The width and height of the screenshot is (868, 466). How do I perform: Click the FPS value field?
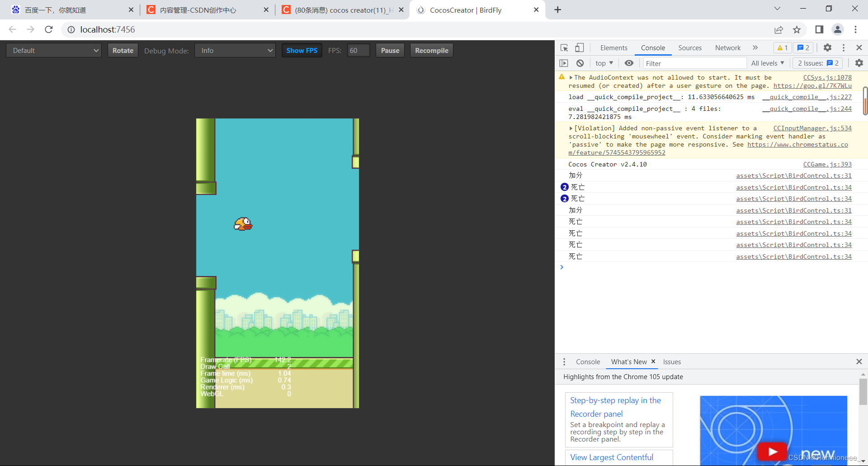pyautogui.click(x=359, y=50)
